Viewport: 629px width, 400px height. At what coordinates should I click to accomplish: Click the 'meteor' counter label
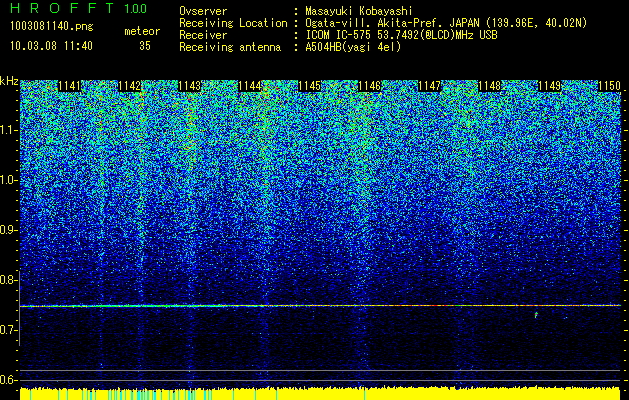coord(142,31)
